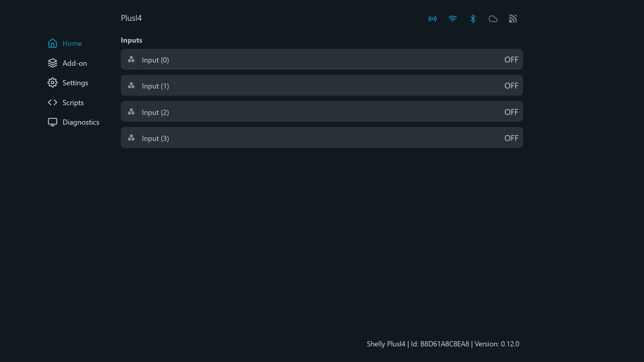The image size is (644, 362).
Task: Click the switch icon beside Input (0)
Action: (x=131, y=59)
